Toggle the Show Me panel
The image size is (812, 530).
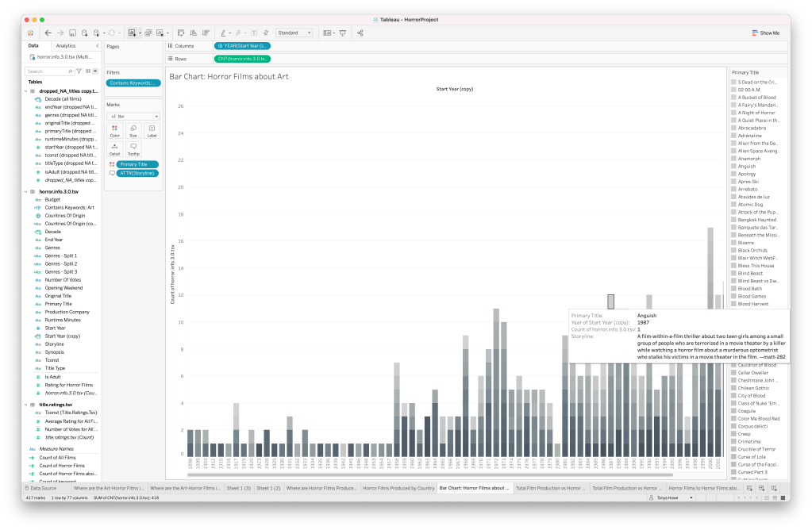[x=765, y=33]
